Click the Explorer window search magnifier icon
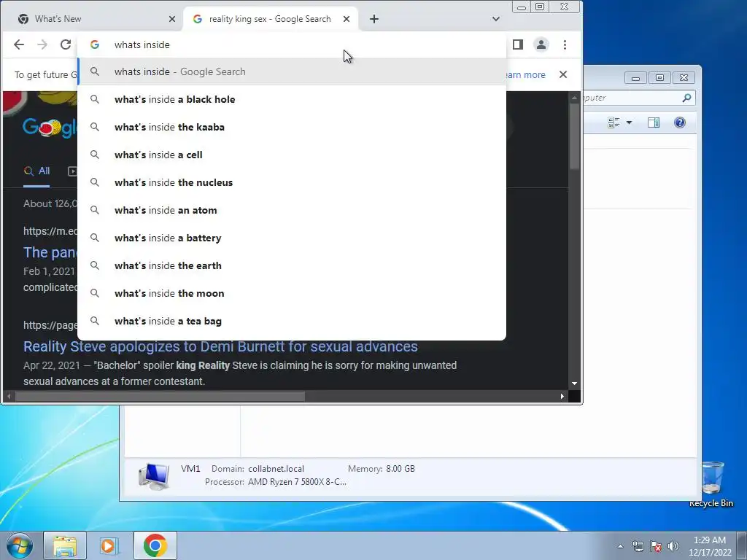 click(686, 98)
